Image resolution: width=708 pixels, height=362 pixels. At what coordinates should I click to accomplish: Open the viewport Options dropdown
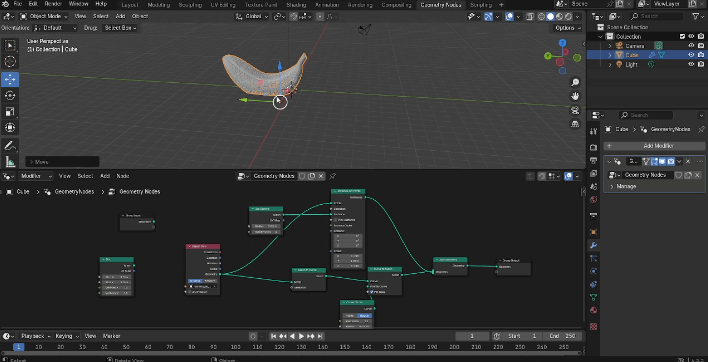tap(568, 28)
